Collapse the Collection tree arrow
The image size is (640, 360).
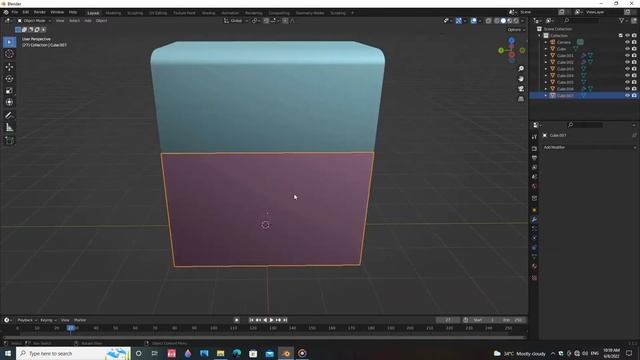[540, 36]
